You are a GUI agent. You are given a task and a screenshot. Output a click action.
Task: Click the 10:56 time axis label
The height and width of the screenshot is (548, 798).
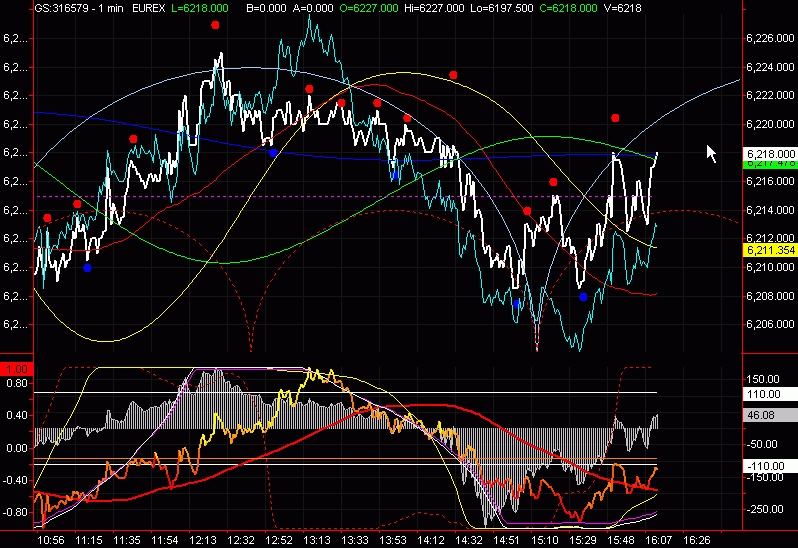point(51,540)
